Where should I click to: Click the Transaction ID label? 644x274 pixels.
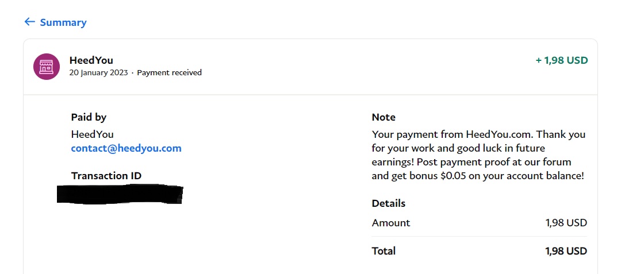[x=106, y=176]
